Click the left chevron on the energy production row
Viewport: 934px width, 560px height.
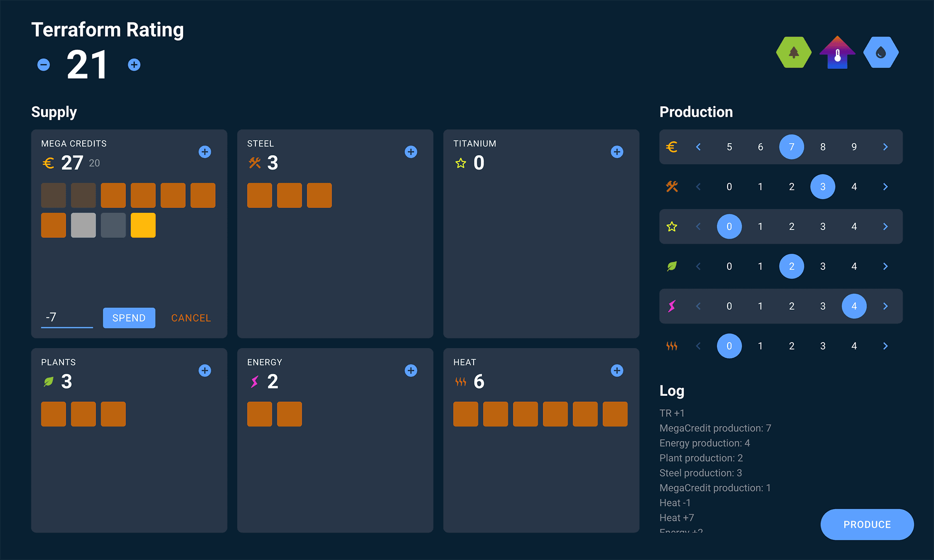pyautogui.click(x=698, y=306)
